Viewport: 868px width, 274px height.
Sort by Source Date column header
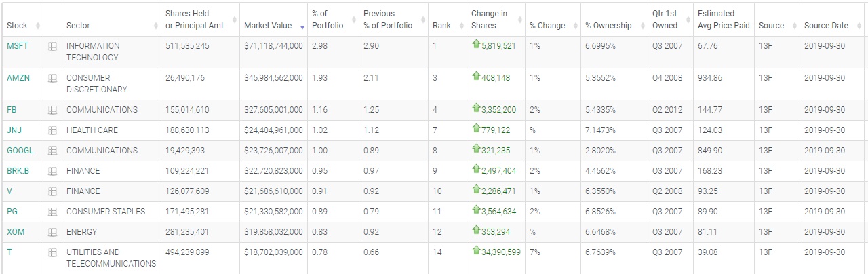(x=826, y=26)
